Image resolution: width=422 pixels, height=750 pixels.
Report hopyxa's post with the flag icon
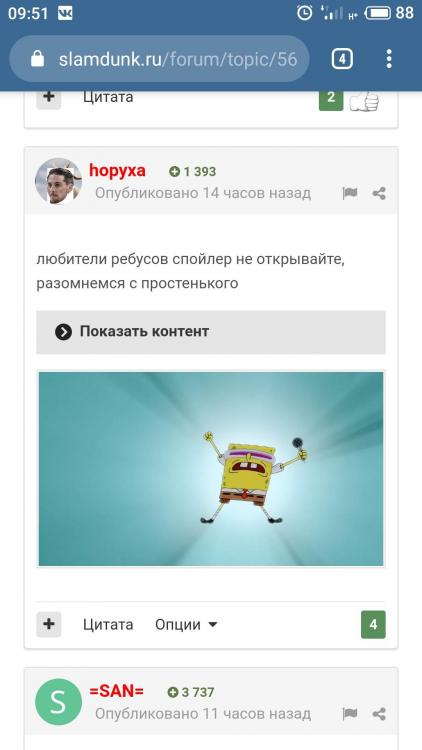(350, 194)
